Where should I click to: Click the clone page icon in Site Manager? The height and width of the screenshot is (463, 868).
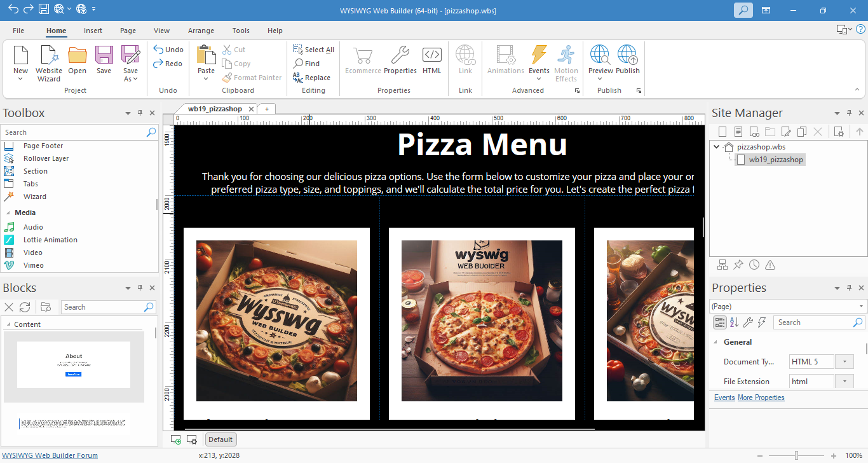[x=802, y=132]
